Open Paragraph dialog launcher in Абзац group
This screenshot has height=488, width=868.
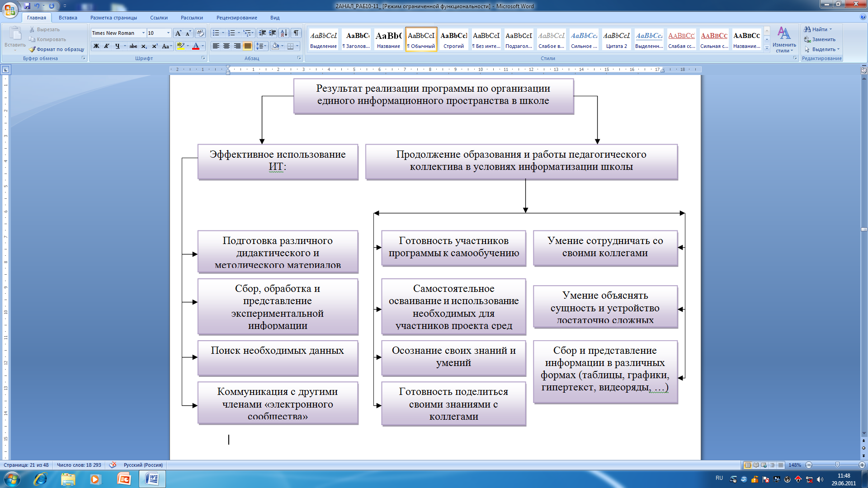(299, 58)
